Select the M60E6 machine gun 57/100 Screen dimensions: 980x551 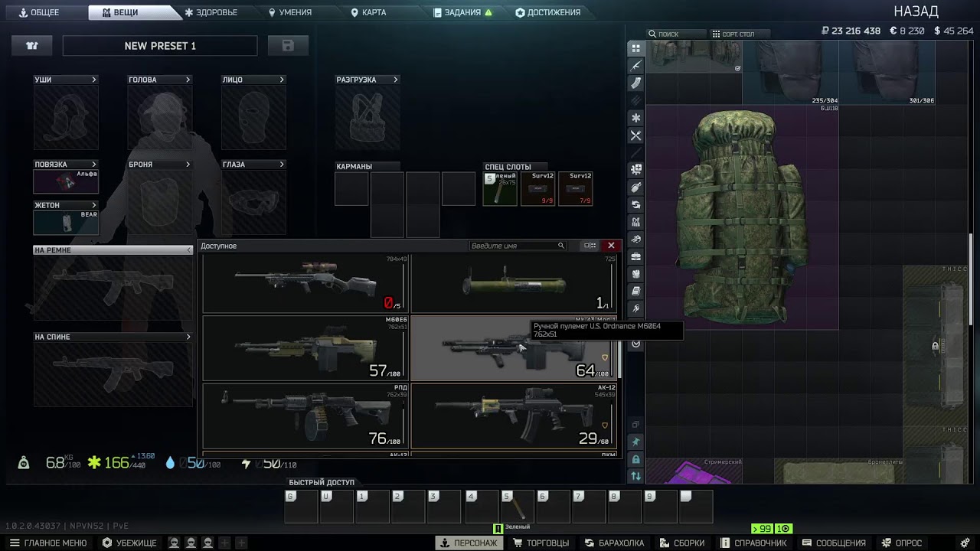coord(306,348)
